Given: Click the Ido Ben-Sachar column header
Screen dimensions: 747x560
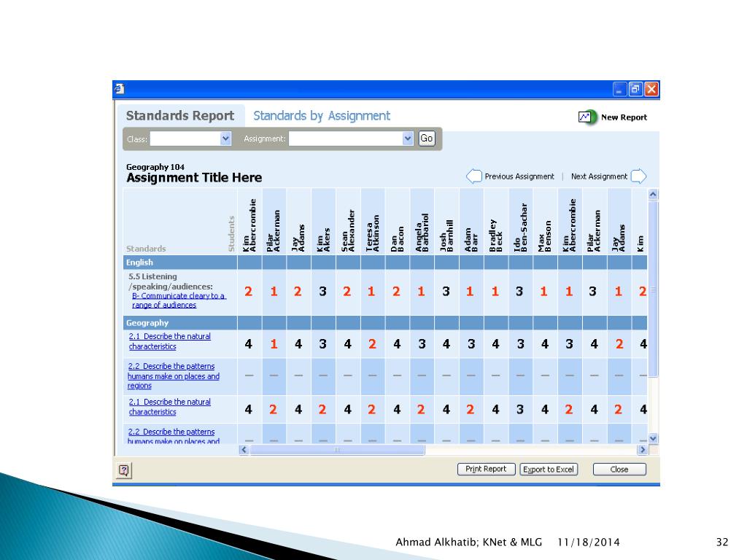Looking at the screenshot, I should coord(521,222).
